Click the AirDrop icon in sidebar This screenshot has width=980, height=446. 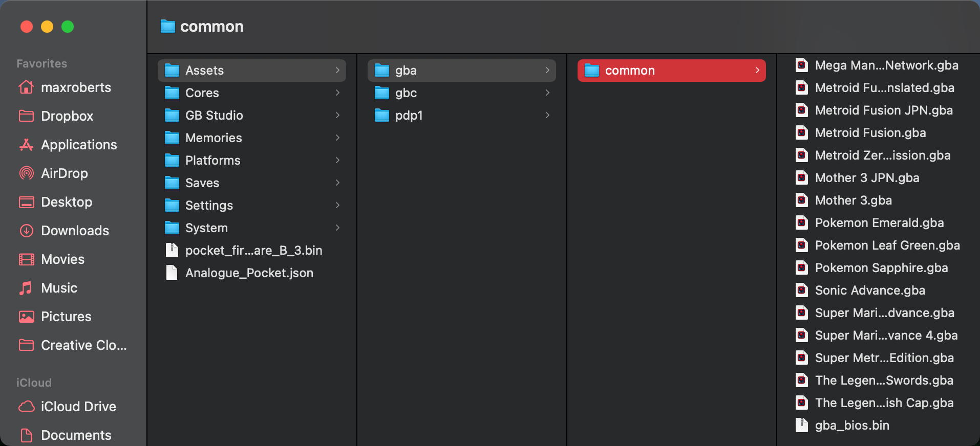(x=26, y=173)
